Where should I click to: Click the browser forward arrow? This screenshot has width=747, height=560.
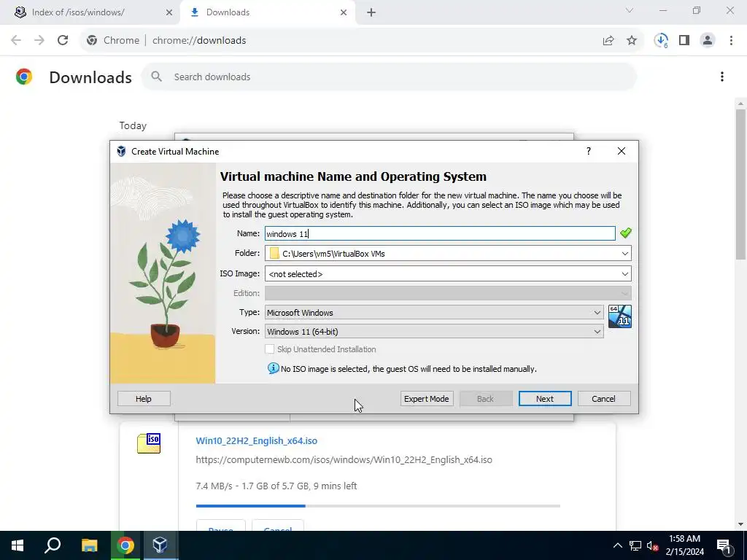click(x=39, y=41)
